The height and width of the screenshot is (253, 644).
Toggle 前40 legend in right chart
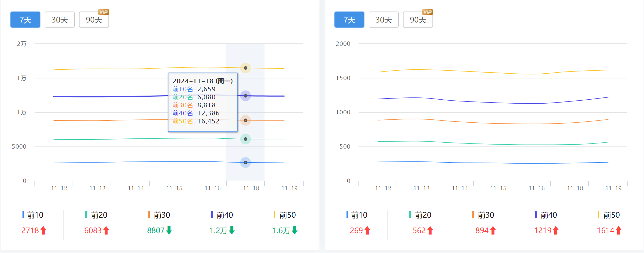[546, 215]
